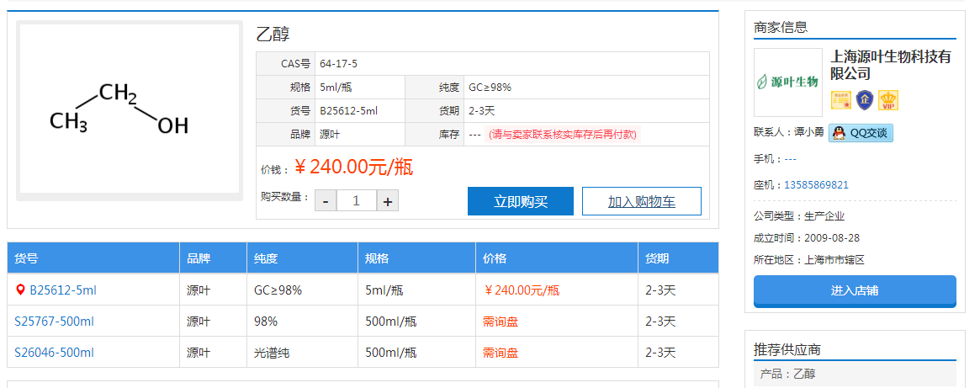Click 加入购物车 add to cart button
Viewport: 980px width, 388px height.
pos(641,201)
